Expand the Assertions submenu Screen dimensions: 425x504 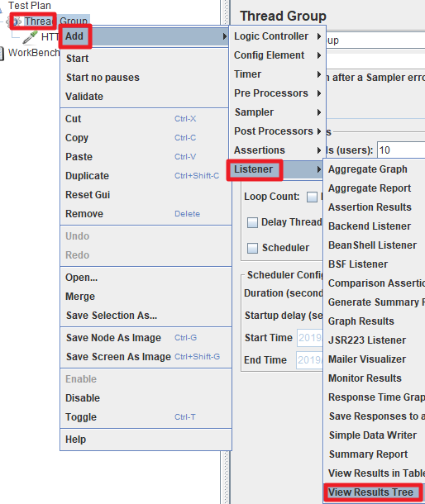click(277, 150)
